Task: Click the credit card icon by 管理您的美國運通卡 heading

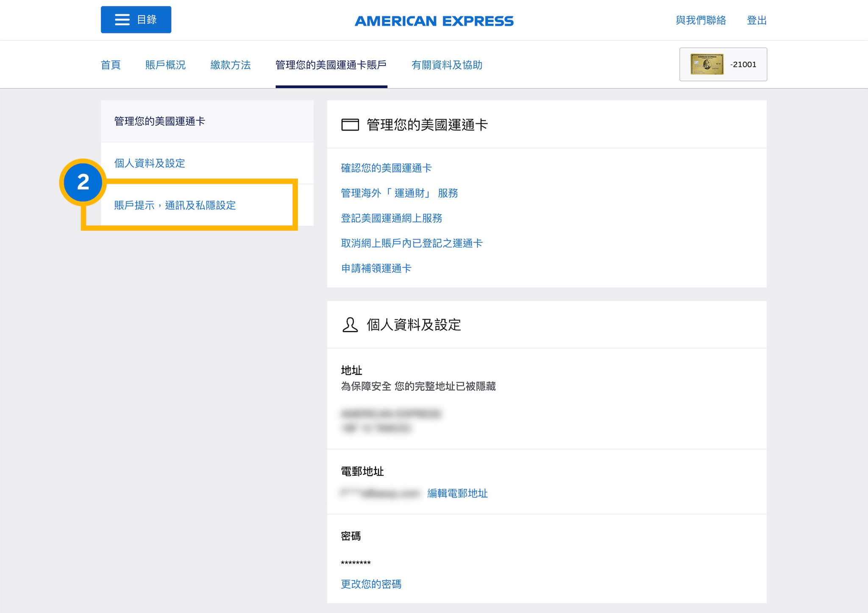Action: pyautogui.click(x=350, y=125)
